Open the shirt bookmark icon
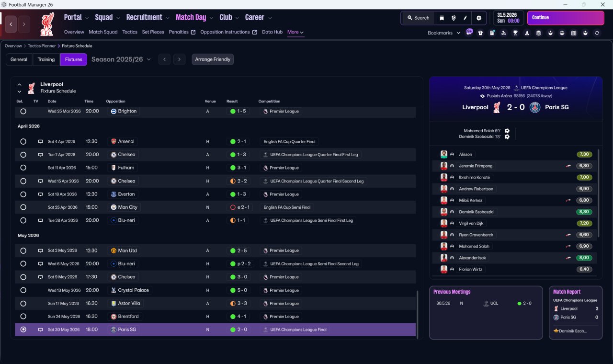 (480, 33)
